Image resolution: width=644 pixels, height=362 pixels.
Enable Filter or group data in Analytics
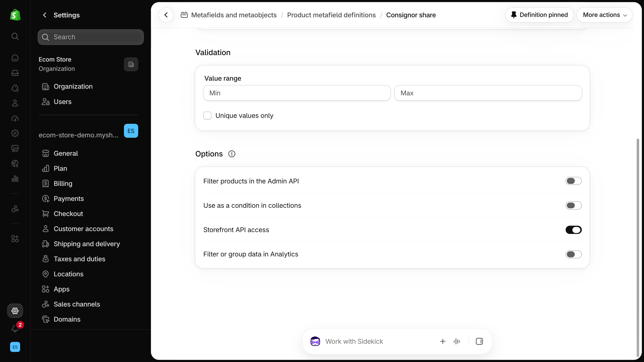pyautogui.click(x=574, y=254)
